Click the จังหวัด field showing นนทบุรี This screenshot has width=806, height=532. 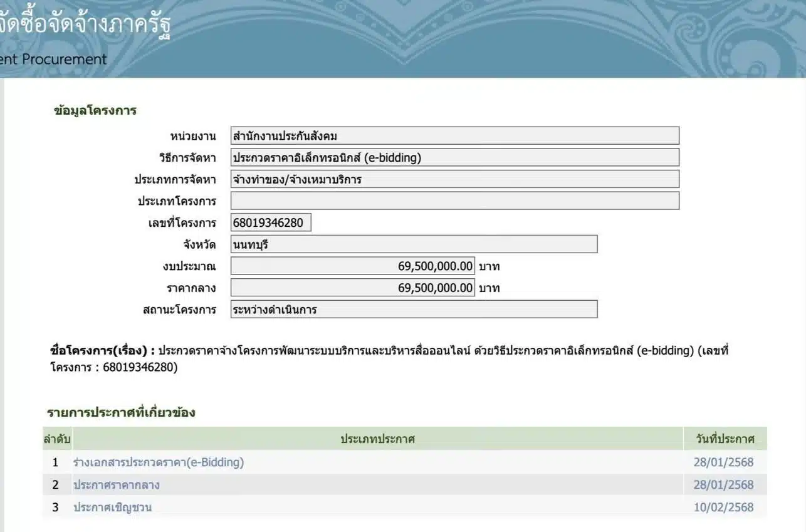(x=414, y=244)
